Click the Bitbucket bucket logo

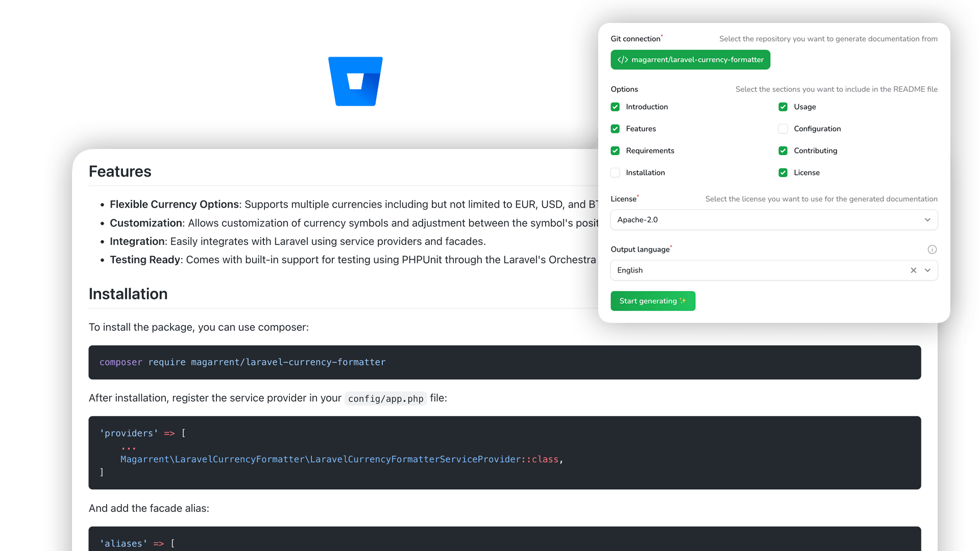(x=355, y=81)
